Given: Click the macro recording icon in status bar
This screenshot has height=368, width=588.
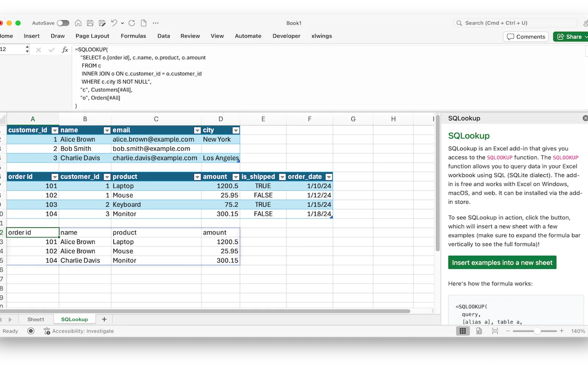Looking at the screenshot, I should point(31,331).
